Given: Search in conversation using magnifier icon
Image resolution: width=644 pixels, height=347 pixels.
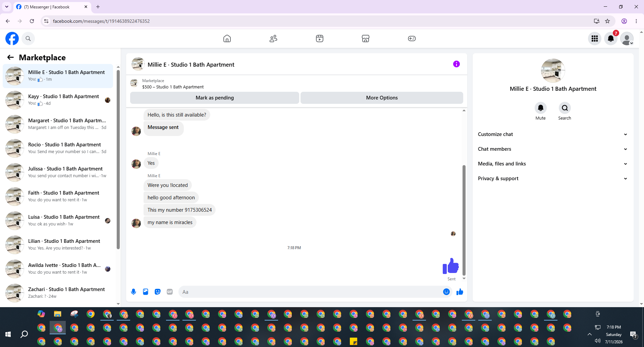Looking at the screenshot, I should tap(565, 108).
